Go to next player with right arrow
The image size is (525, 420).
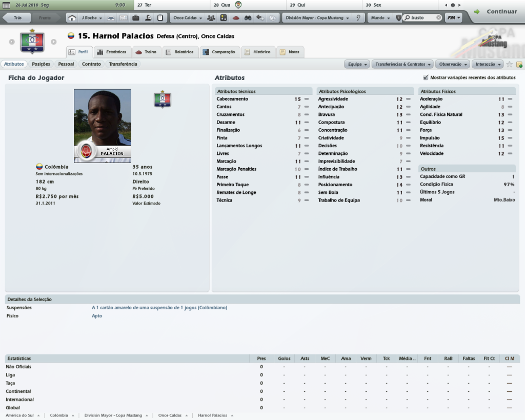53,42
